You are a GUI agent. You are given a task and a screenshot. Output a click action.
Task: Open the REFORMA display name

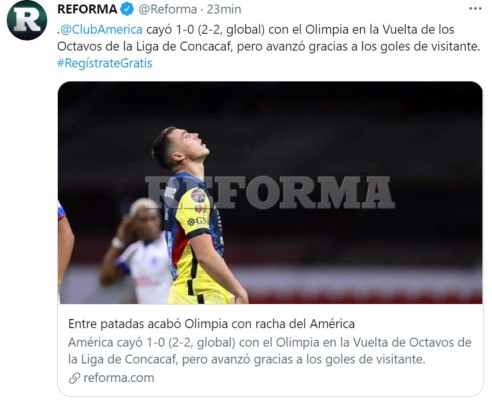pos(87,9)
